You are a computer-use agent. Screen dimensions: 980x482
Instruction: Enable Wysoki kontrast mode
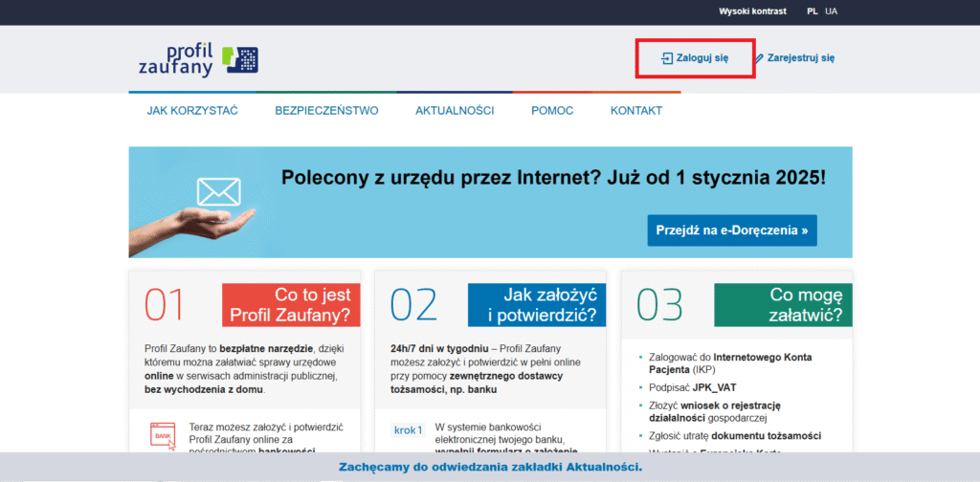(x=752, y=11)
